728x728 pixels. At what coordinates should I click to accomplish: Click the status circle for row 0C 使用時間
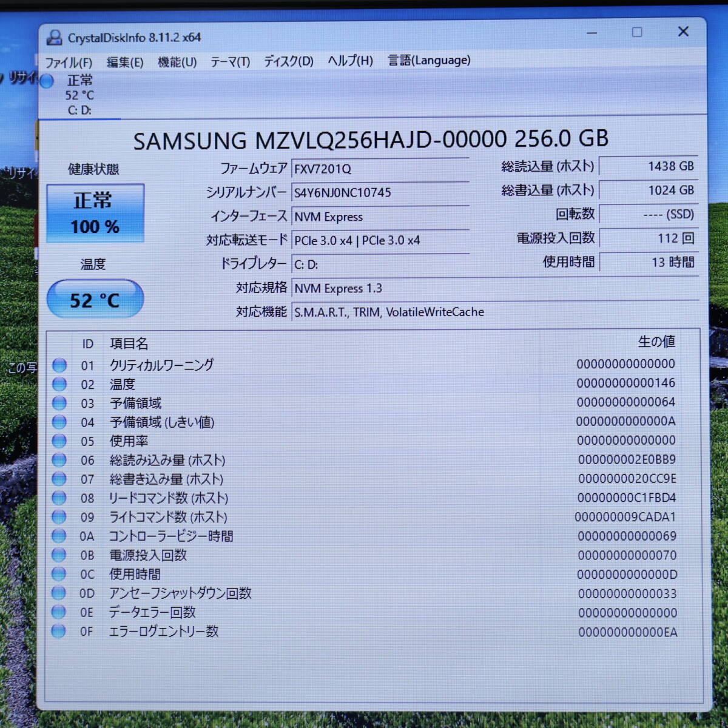point(59,574)
